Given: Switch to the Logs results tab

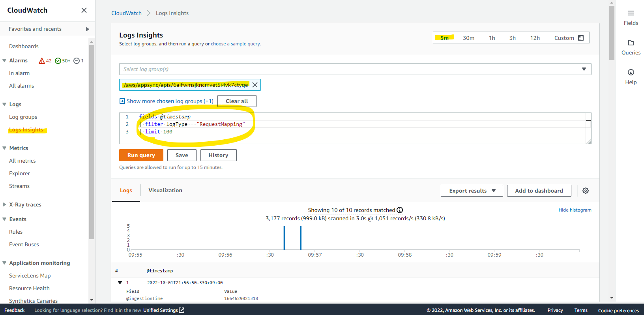Looking at the screenshot, I should pyautogui.click(x=126, y=190).
